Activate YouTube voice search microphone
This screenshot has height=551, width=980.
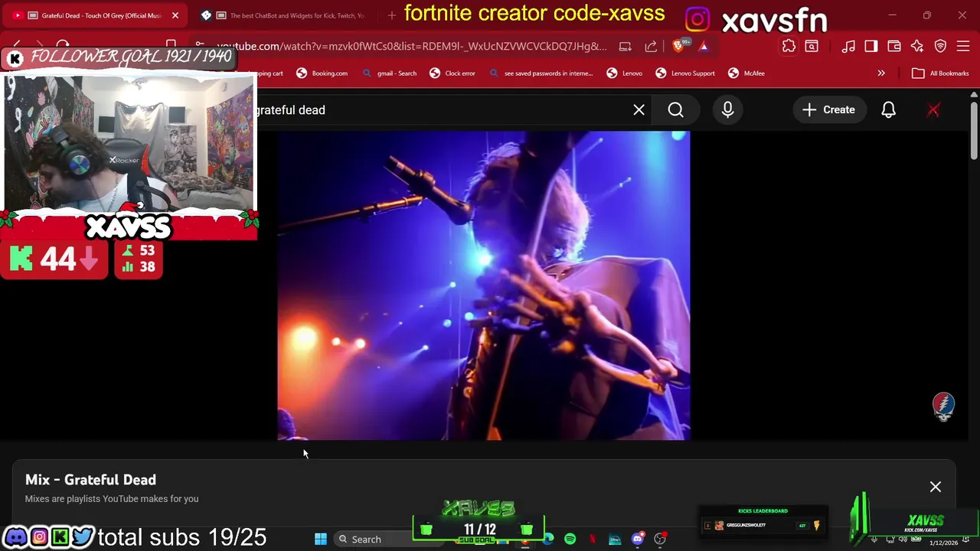[x=727, y=110]
